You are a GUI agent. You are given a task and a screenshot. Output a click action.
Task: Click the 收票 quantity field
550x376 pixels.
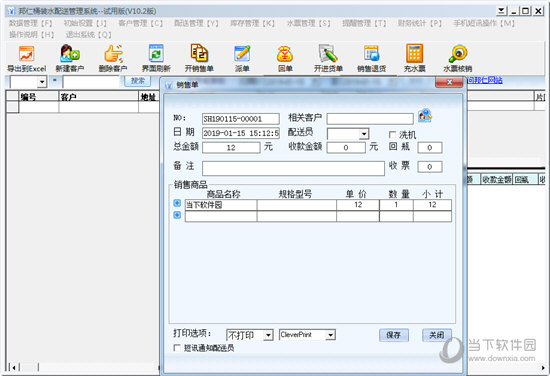coord(430,167)
